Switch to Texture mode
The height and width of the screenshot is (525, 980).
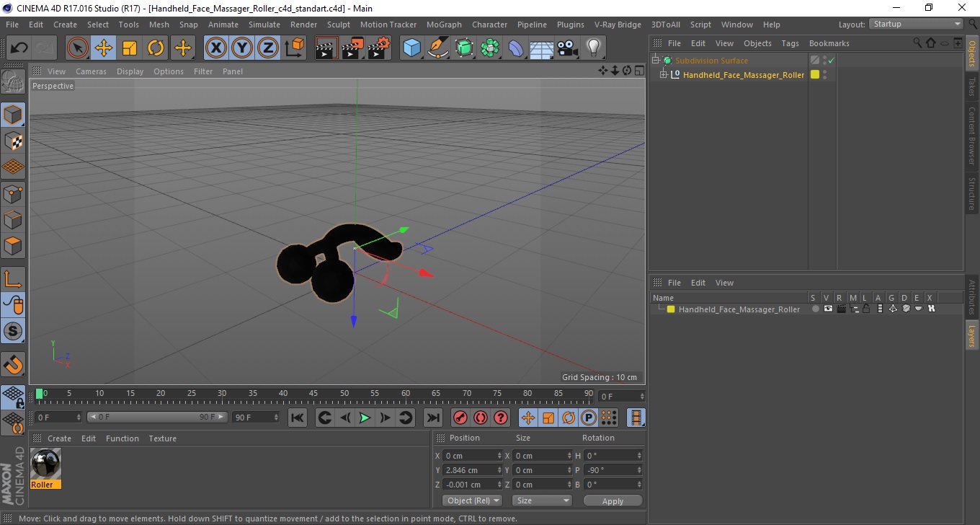tap(14, 141)
